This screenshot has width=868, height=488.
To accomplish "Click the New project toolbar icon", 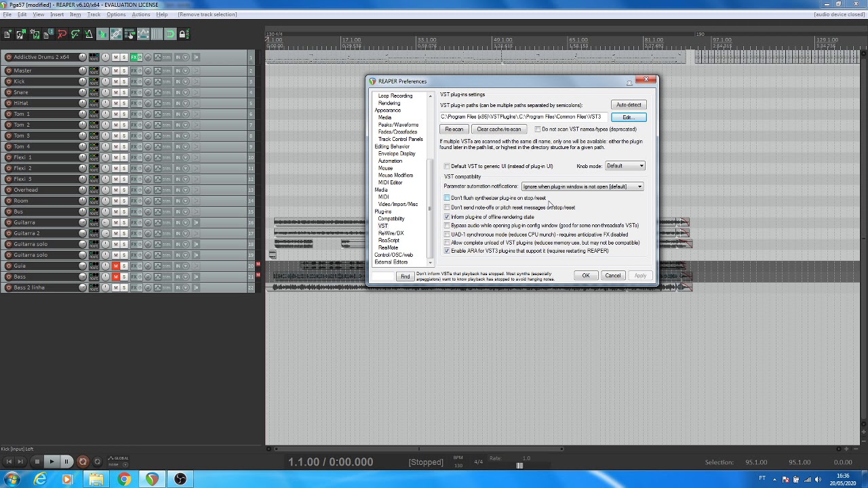I will (x=7, y=34).
